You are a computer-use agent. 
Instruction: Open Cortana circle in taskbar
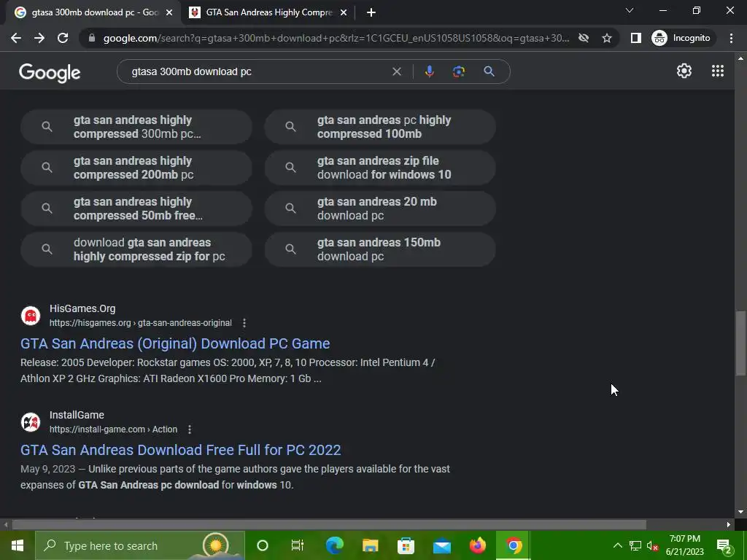(263, 545)
